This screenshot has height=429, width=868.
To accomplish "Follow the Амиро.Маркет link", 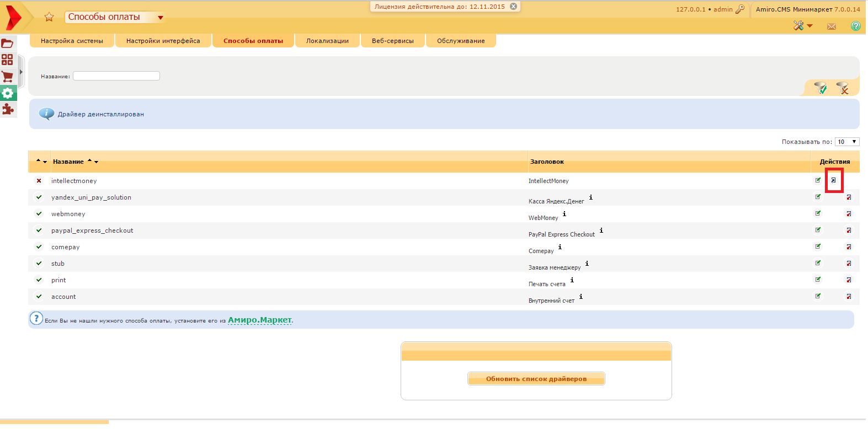I will 260,320.
